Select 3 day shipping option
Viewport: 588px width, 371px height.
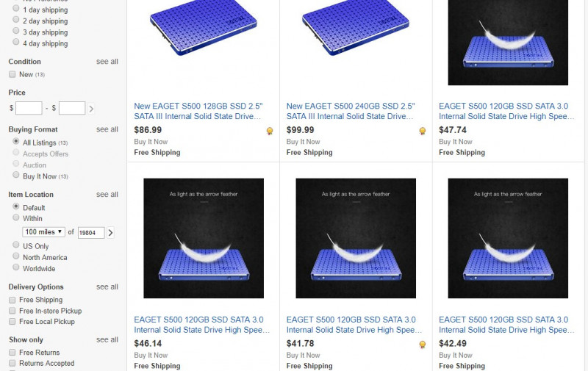(x=15, y=31)
